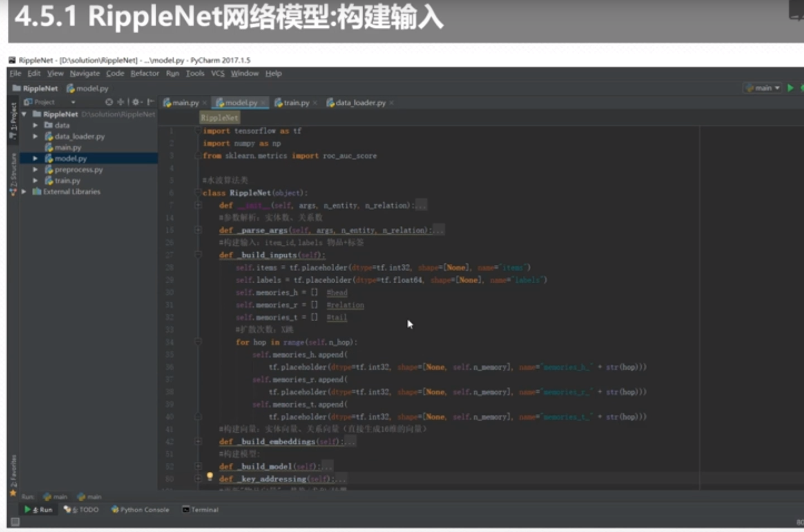Image resolution: width=804 pixels, height=532 pixels.
Task: Close the train.py editor tab
Action: (x=315, y=103)
